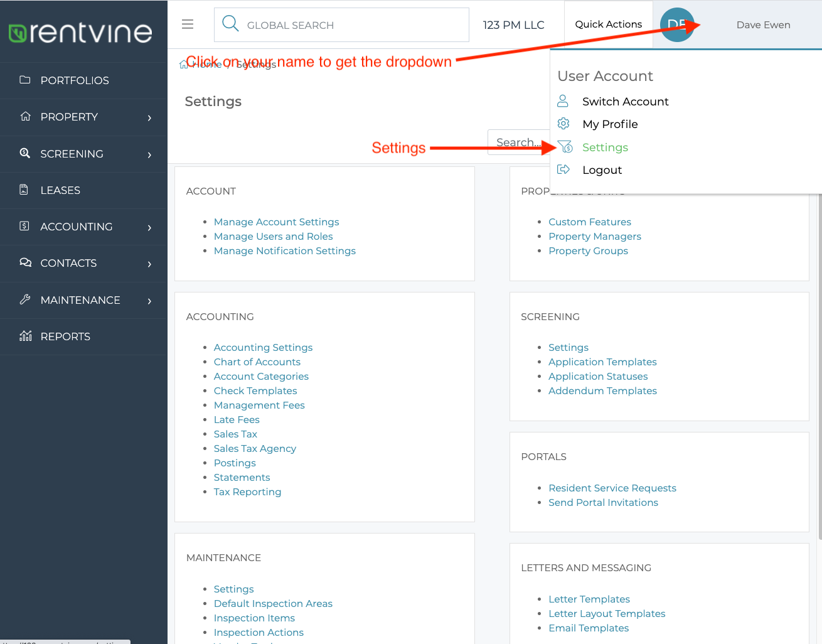Expand the Screening submenu chevron
822x644 pixels.
coord(149,154)
